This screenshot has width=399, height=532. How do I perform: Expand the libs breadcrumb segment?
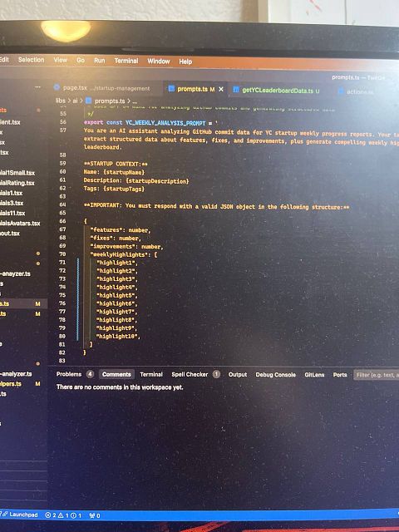click(x=60, y=101)
